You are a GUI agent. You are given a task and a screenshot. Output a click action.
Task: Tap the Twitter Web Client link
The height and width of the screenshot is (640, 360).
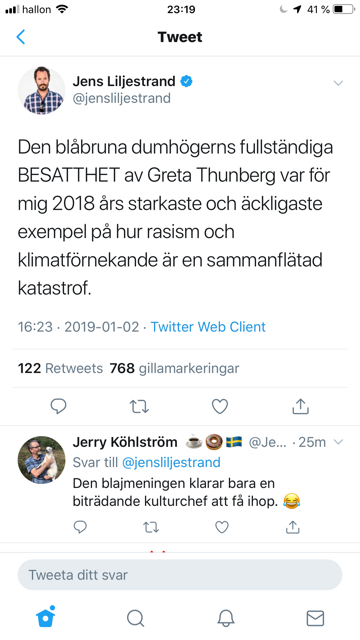point(208,327)
